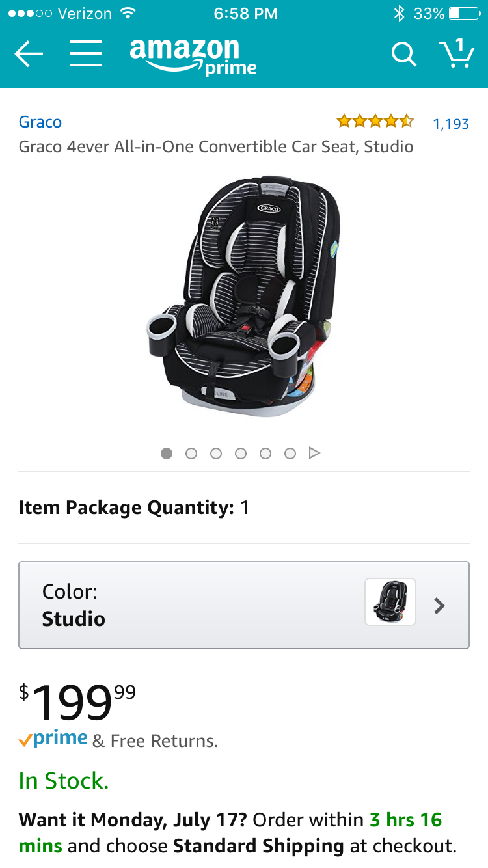Select the sixth image dot
This screenshot has height=868, width=488.
[290, 454]
